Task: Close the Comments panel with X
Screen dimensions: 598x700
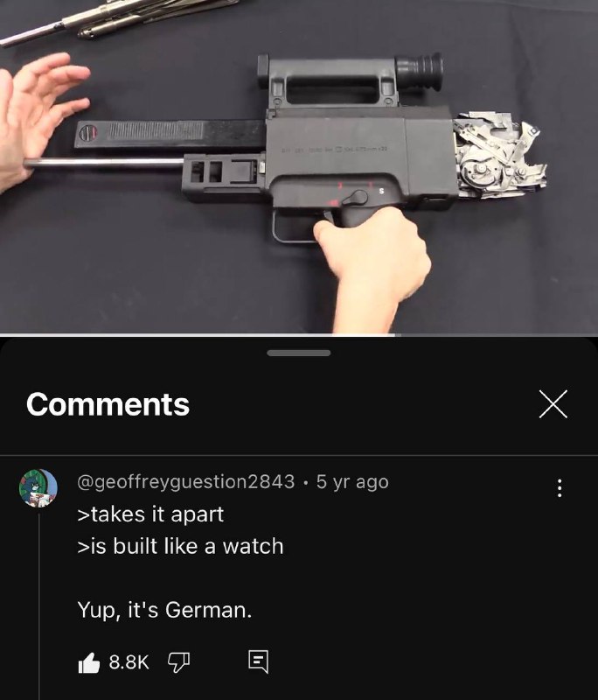Action: click(x=553, y=404)
